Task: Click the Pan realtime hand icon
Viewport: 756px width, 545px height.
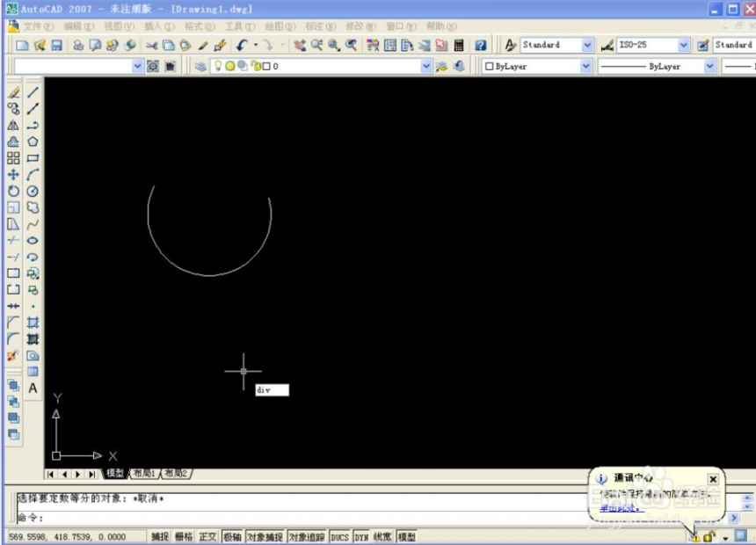Action: [300, 46]
